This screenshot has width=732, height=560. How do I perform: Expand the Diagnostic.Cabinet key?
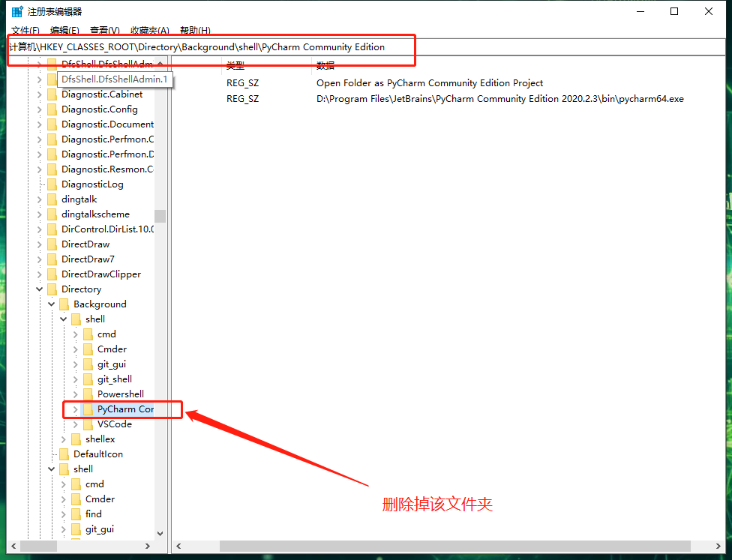40,94
